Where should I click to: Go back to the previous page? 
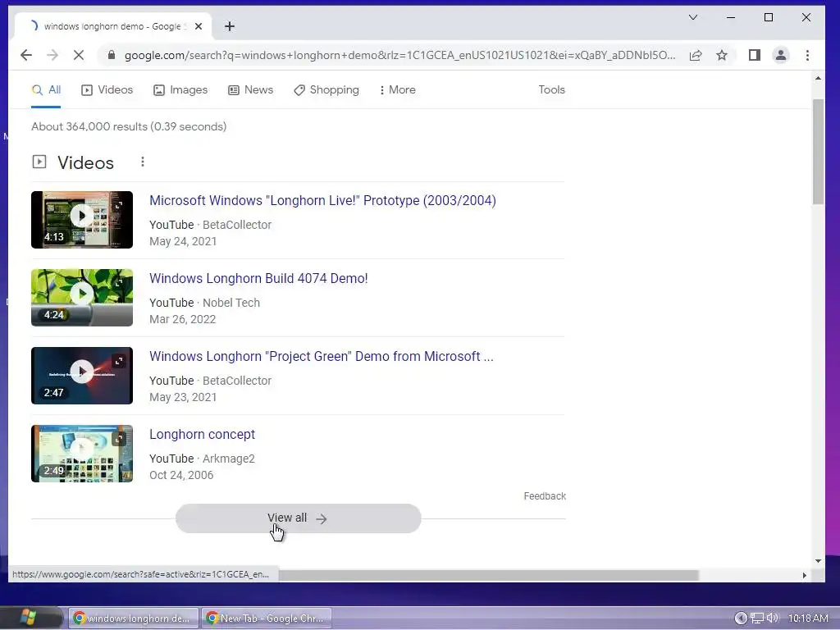25,55
